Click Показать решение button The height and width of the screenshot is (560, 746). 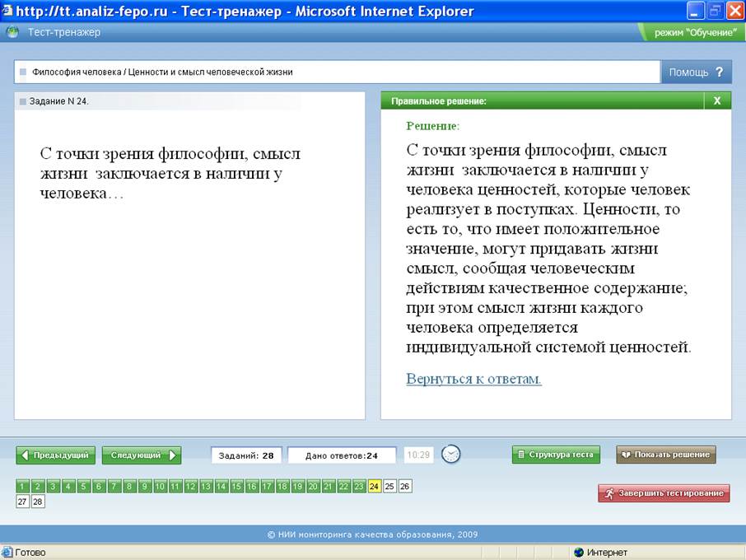point(666,455)
